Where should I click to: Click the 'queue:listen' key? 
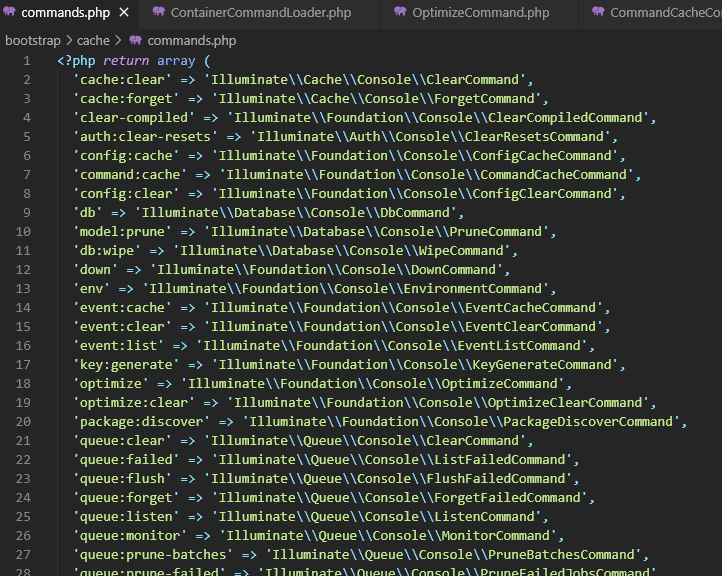coord(126,517)
